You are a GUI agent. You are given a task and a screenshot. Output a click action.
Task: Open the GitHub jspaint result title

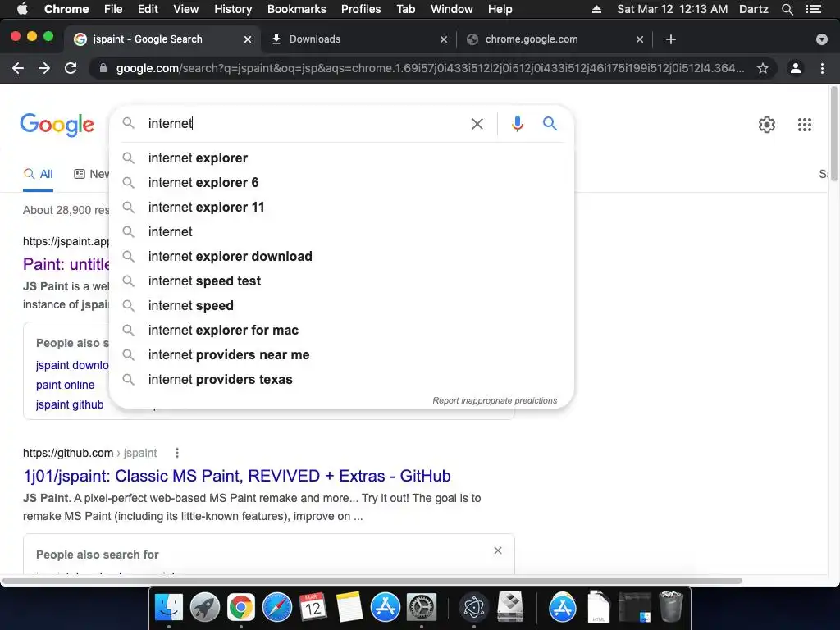[x=237, y=476]
